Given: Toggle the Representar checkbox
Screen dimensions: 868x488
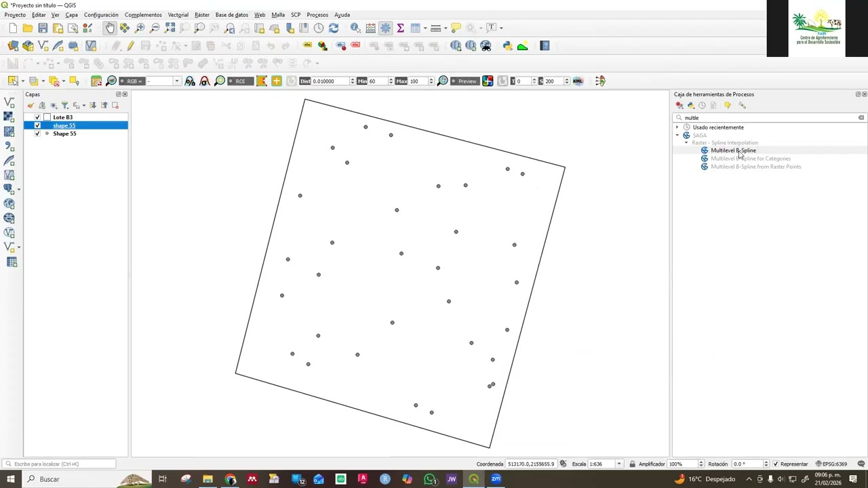Looking at the screenshot, I should pyautogui.click(x=776, y=464).
